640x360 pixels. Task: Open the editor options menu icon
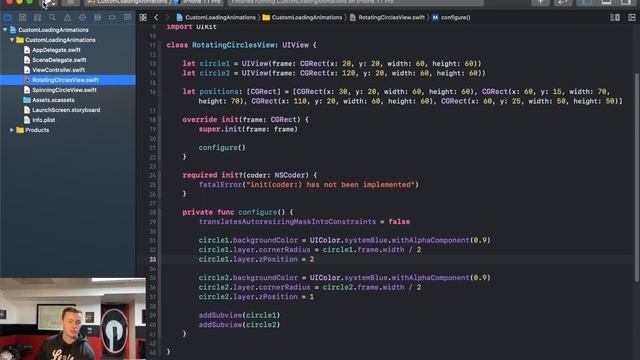[x=615, y=18]
